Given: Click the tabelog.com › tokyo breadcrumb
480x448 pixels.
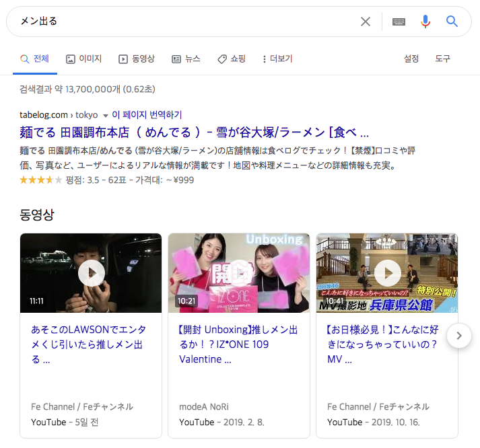Looking at the screenshot, I should (x=59, y=115).
